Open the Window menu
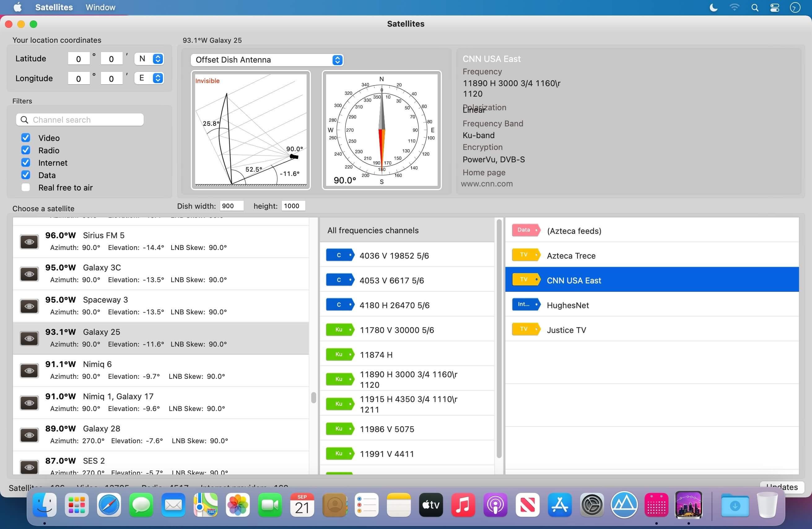 click(x=100, y=7)
